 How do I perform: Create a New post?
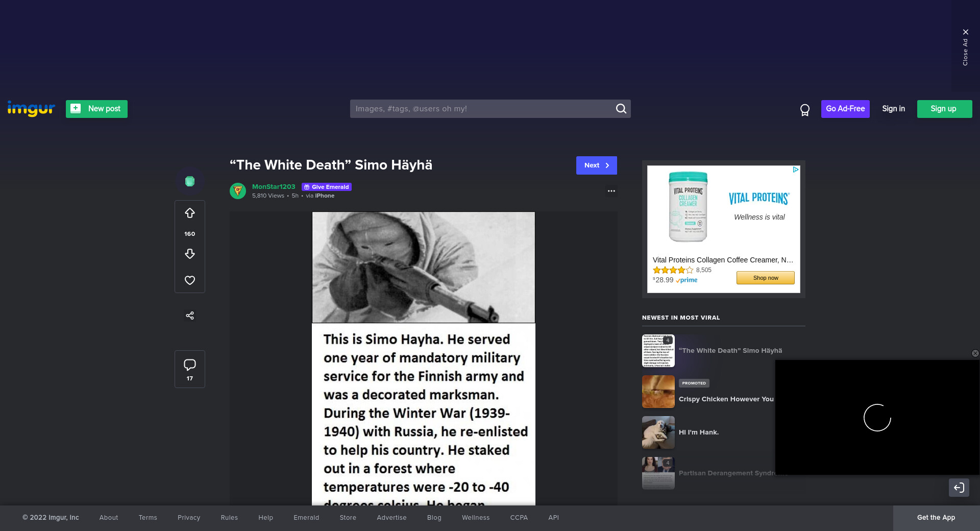point(96,109)
